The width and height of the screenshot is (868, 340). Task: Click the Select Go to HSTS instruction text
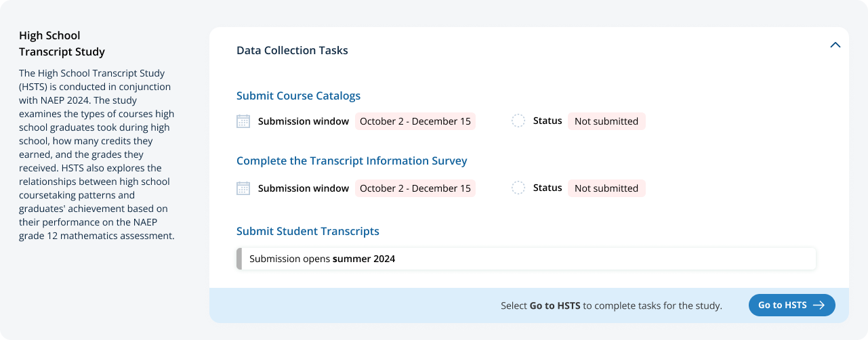pos(611,305)
